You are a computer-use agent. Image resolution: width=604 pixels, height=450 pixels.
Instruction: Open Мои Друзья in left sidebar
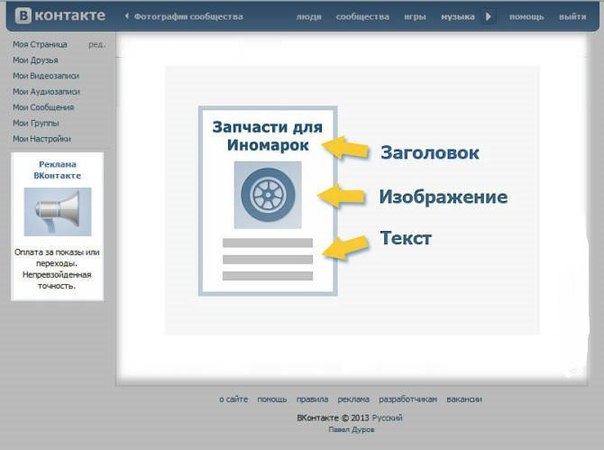tap(35, 60)
